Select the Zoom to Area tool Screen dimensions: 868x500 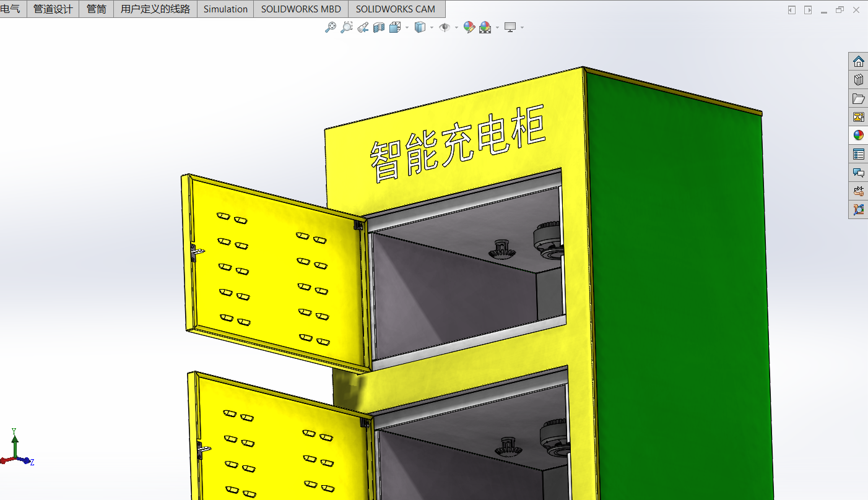pyautogui.click(x=347, y=27)
